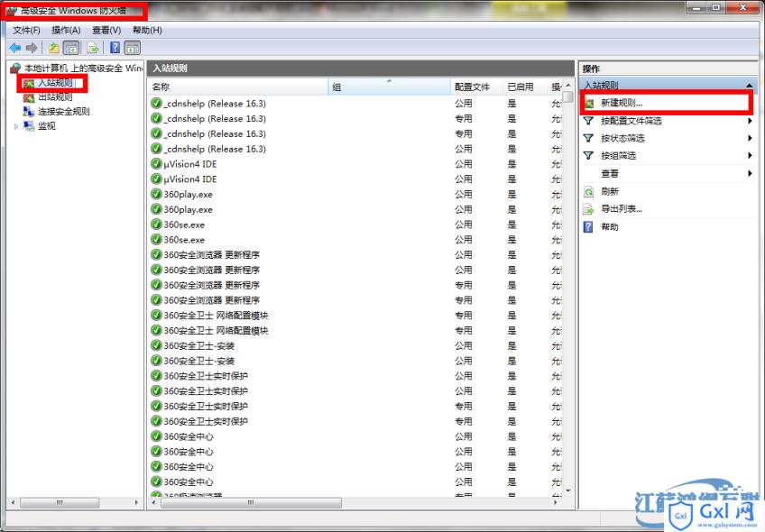Click the tree pane horizontal scrollbar left arrow
765x532 pixels.
(13, 502)
